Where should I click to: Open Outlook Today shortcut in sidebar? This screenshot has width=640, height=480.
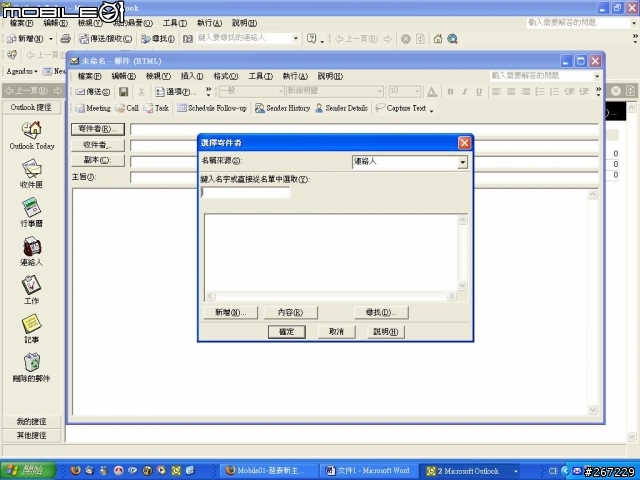click(32, 136)
